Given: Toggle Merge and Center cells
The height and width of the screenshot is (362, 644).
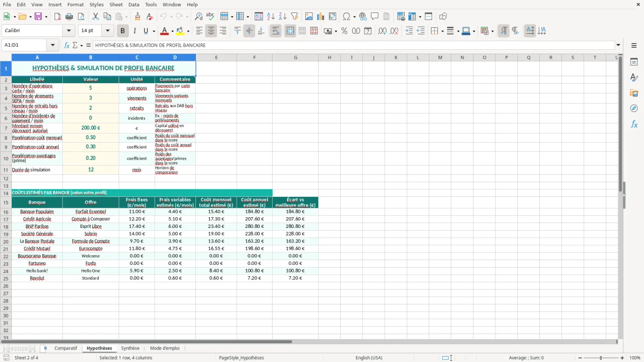Looking at the screenshot, I should pyautogui.click(x=290, y=31).
